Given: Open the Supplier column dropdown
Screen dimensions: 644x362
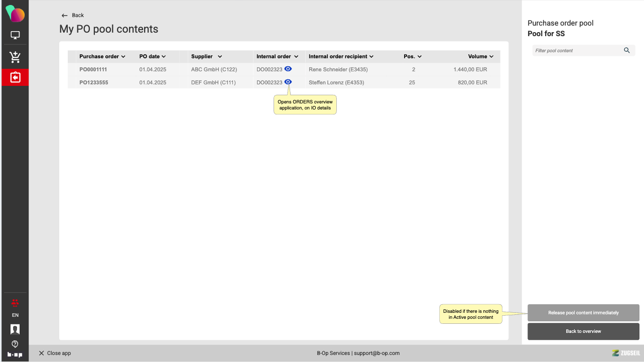Looking at the screenshot, I should (220, 57).
